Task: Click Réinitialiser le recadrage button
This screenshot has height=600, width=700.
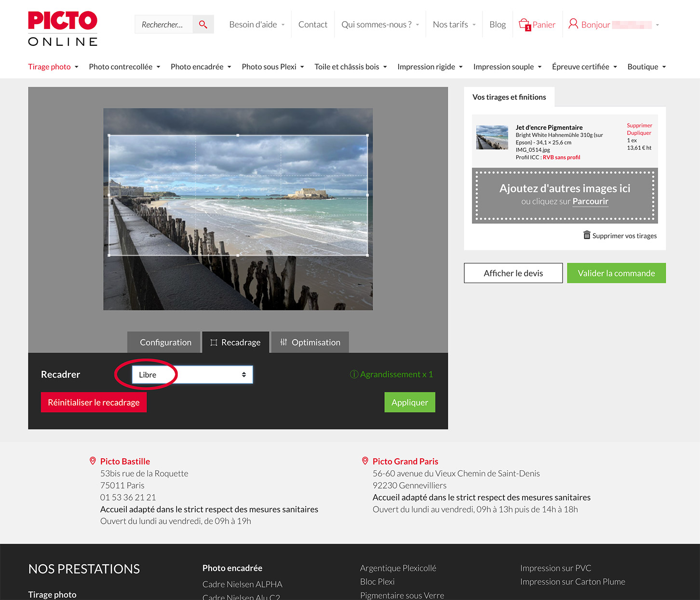Action: [x=94, y=402]
